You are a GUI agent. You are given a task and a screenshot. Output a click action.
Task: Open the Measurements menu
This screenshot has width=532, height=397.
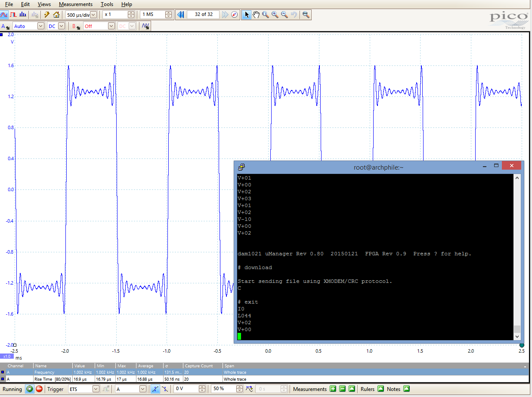point(76,4)
